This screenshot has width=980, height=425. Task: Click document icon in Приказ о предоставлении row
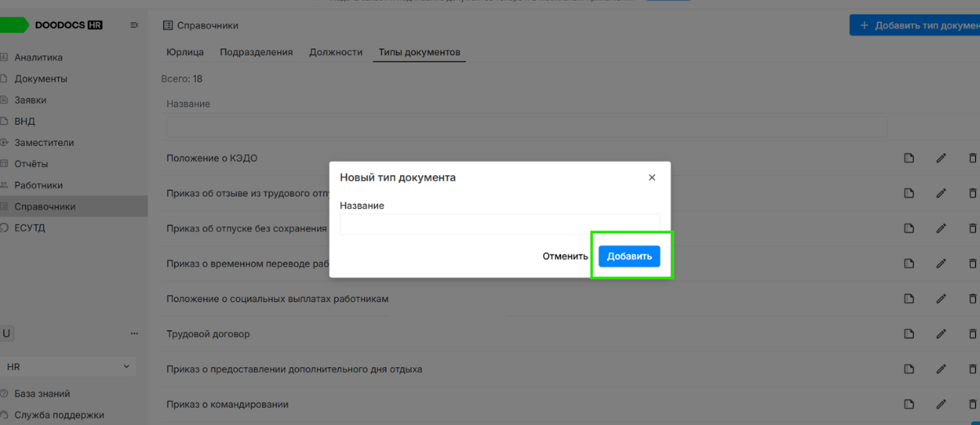(x=909, y=369)
